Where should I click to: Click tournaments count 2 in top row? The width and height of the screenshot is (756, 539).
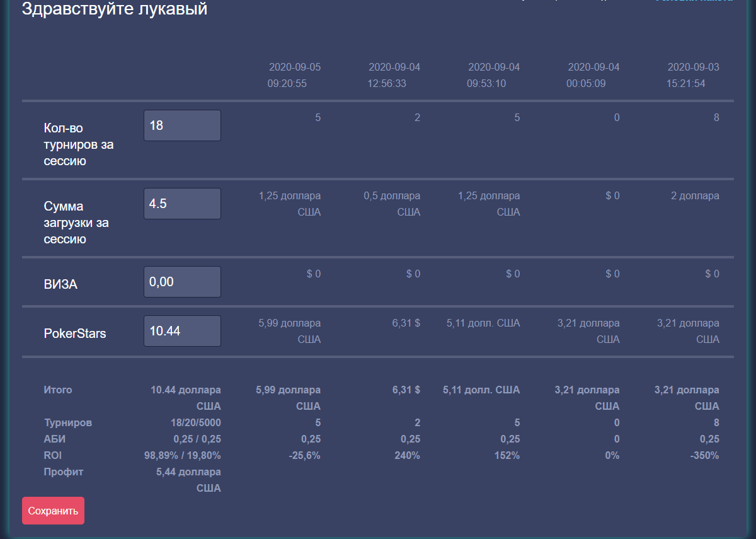pyautogui.click(x=417, y=117)
